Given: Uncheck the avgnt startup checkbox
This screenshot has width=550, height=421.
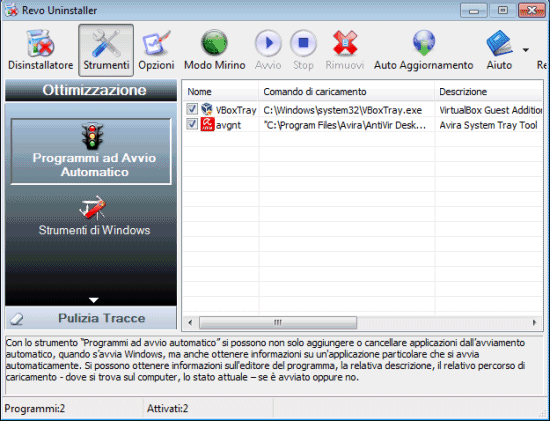Looking at the screenshot, I should tap(192, 124).
